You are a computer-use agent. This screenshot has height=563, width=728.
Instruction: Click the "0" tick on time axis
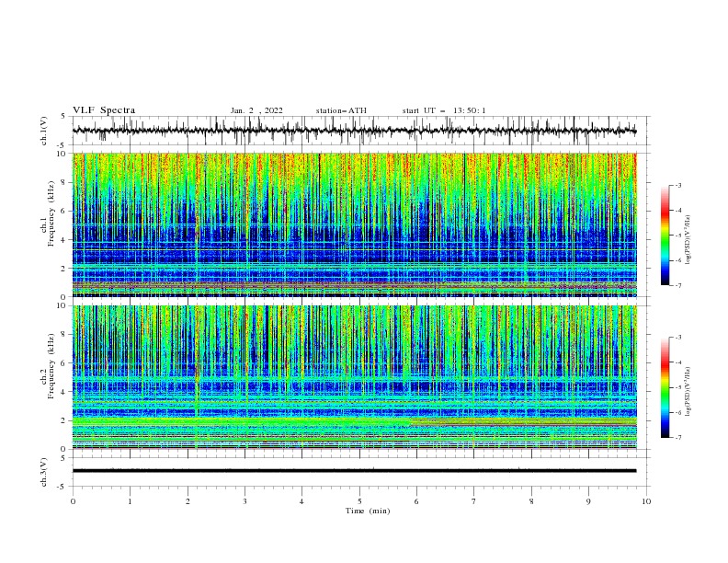click(73, 501)
